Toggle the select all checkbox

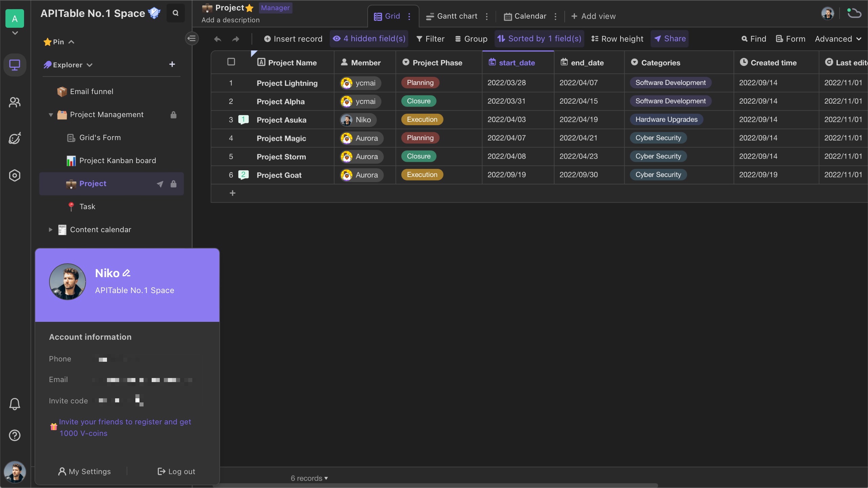[231, 62]
